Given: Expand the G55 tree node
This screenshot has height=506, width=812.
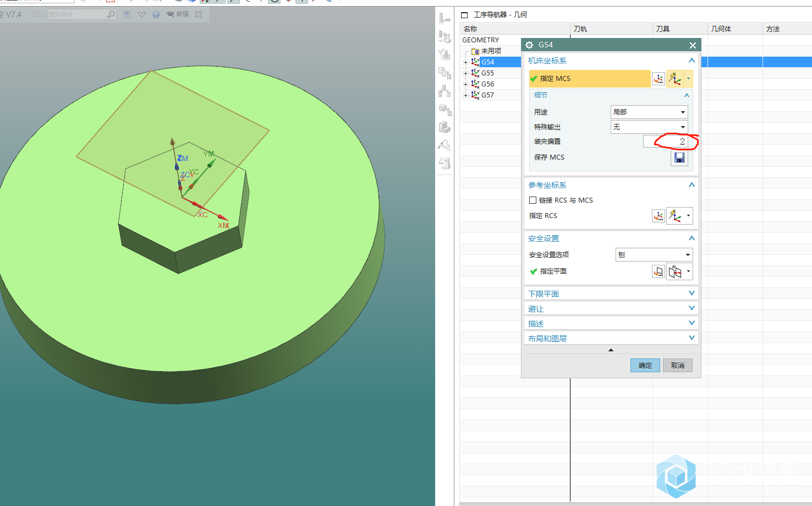Looking at the screenshot, I should tap(465, 73).
